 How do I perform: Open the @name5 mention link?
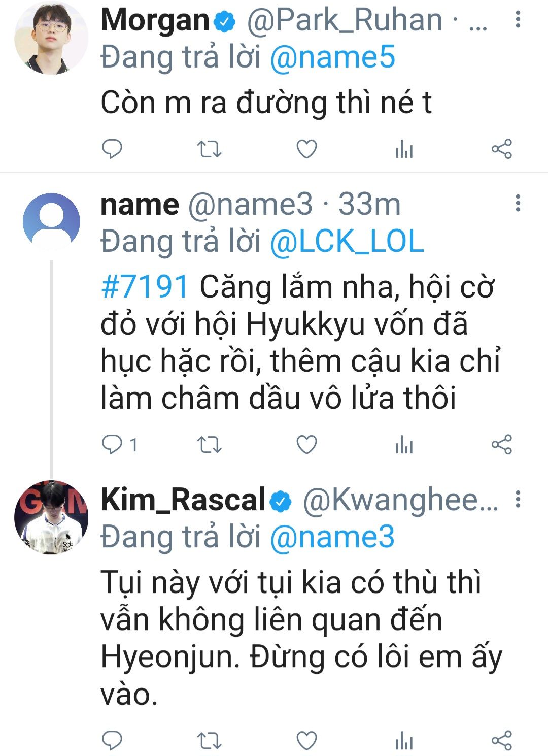[x=332, y=57]
